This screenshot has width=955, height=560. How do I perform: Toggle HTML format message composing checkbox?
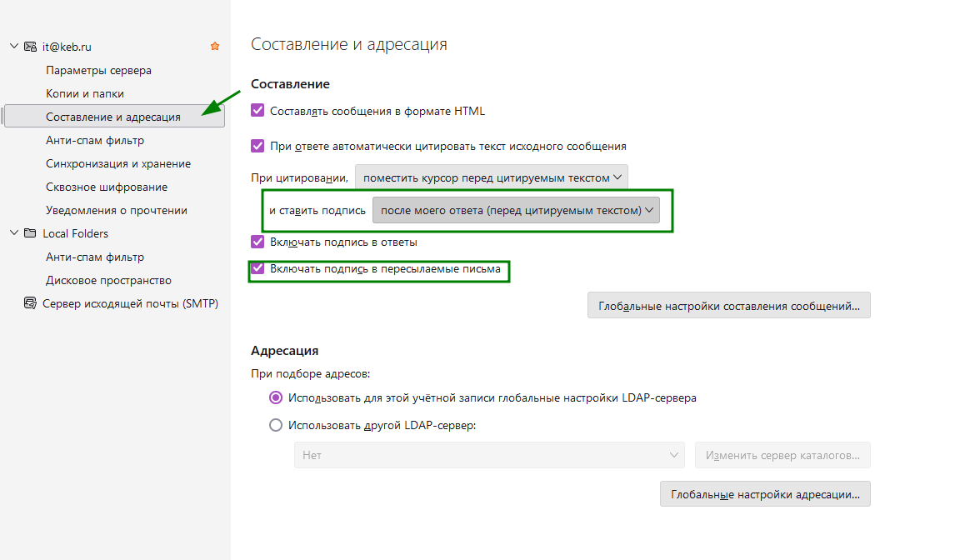[257, 111]
